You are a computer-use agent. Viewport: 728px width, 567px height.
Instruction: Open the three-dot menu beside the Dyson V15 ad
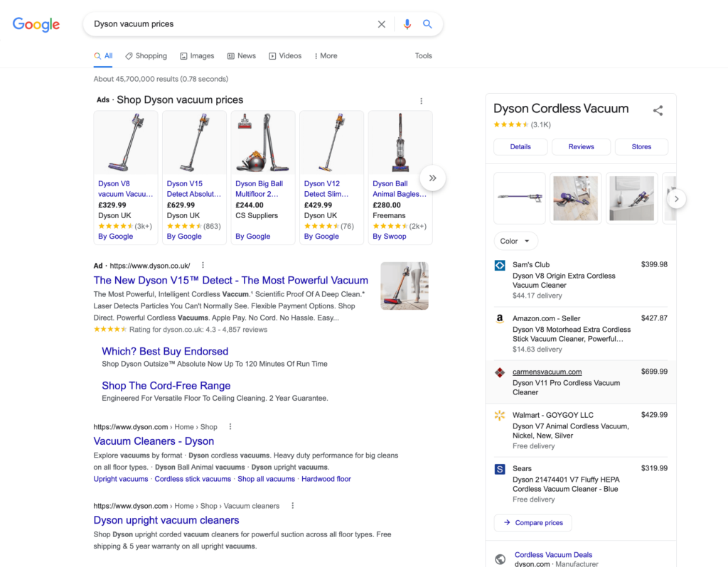click(x=202, y=264)
